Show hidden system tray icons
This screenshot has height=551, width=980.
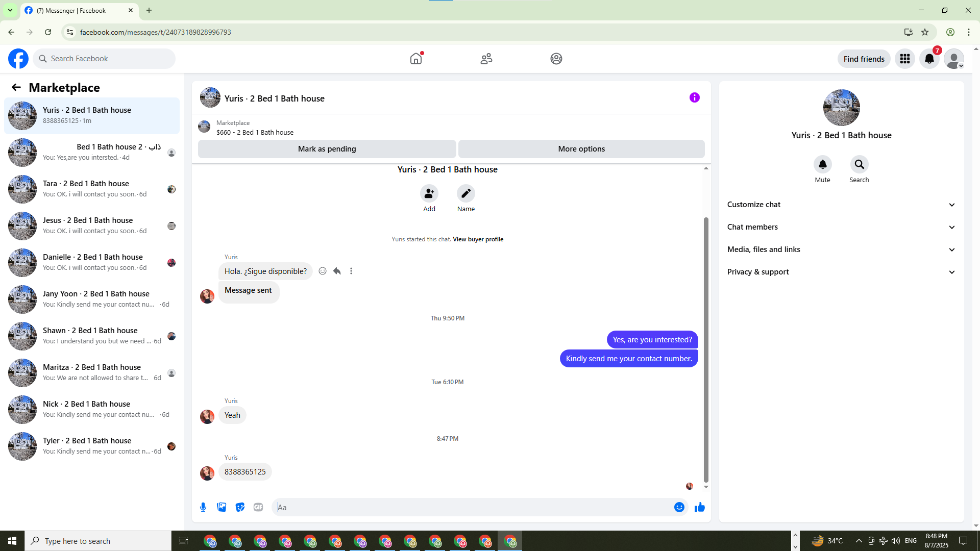coord(859,541)
